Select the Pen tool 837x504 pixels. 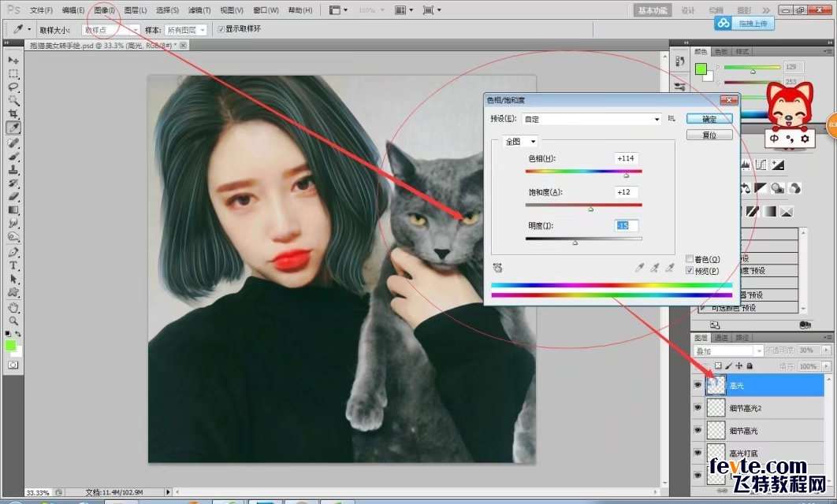(x=13, y=252)
